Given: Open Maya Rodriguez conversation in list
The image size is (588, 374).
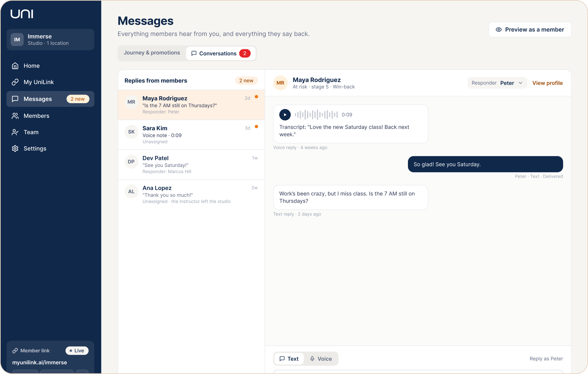Looking at the screenshot, I should [191, 105].
